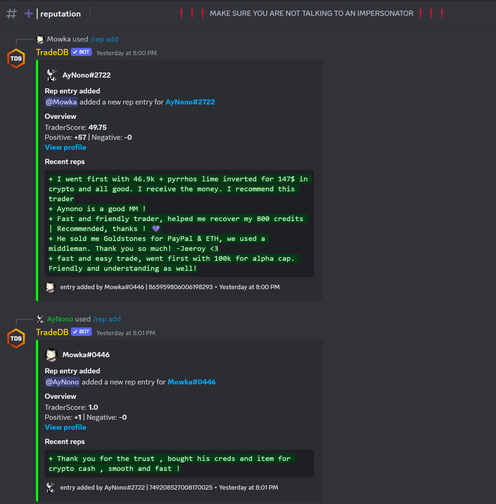The image size is (496, 504).
Task: Click the first TradeDB username
Action: [52, 52]
